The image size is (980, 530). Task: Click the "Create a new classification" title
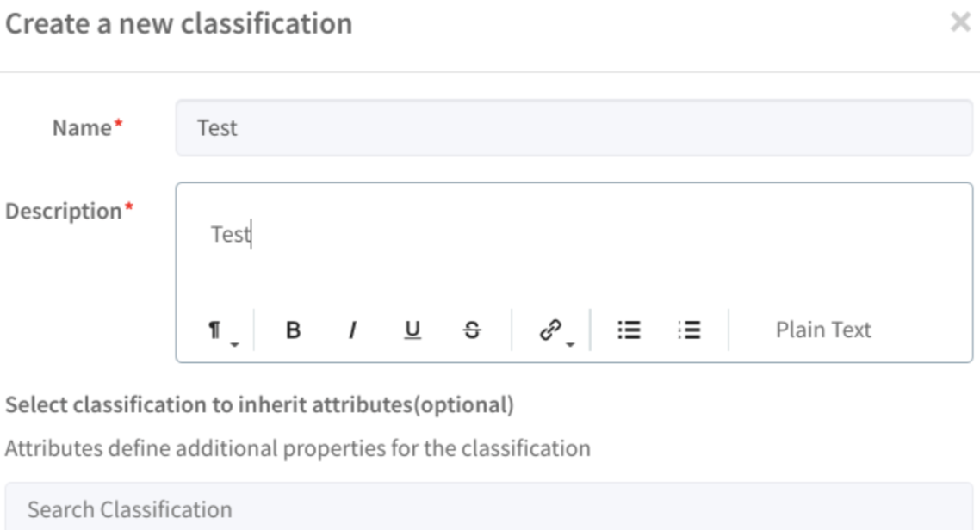pos(179,23)
